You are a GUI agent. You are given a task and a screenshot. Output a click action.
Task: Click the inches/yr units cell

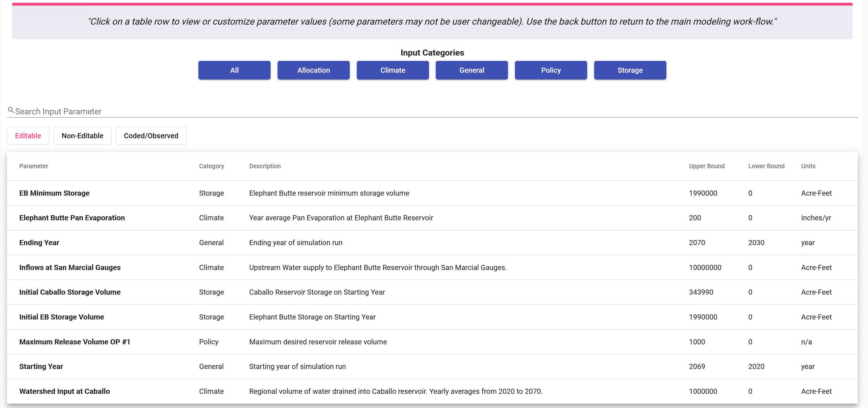coord(816,218)
